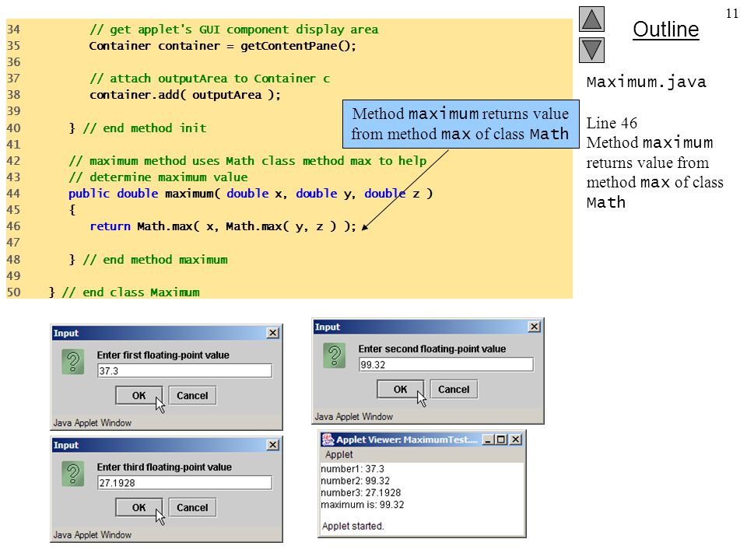Confirm the first floating-point value with OK
This screenshot has height=560, width=747.
(x=139, y=395)
